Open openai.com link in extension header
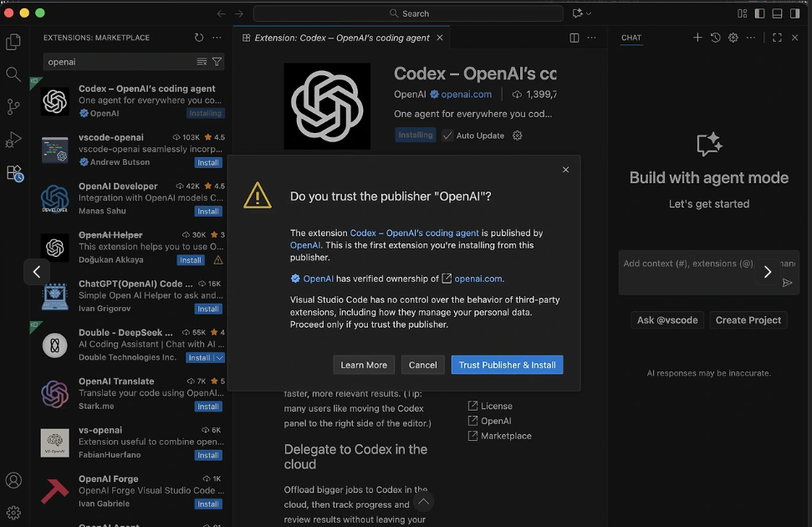812x527 pixels. pos(466,95)
